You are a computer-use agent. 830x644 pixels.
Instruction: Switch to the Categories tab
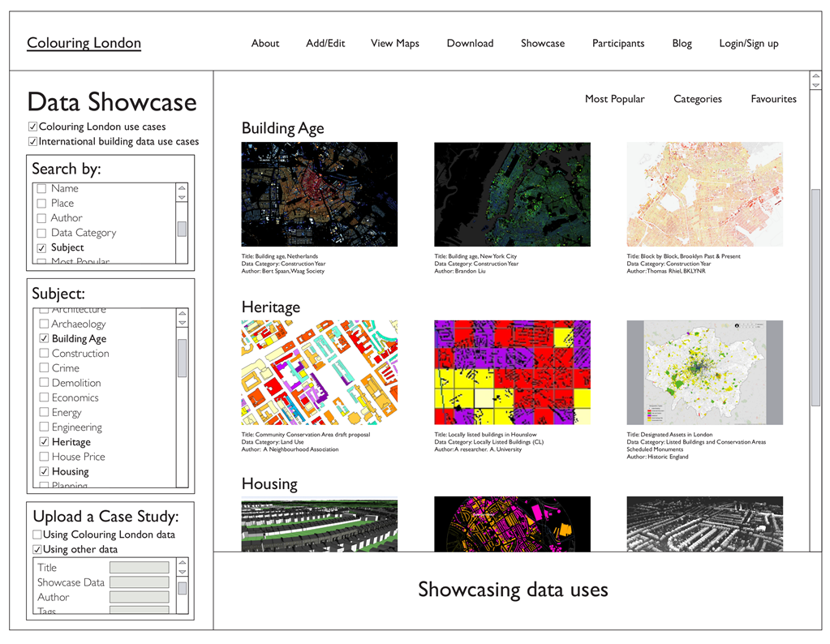click(x=697, y=98)
